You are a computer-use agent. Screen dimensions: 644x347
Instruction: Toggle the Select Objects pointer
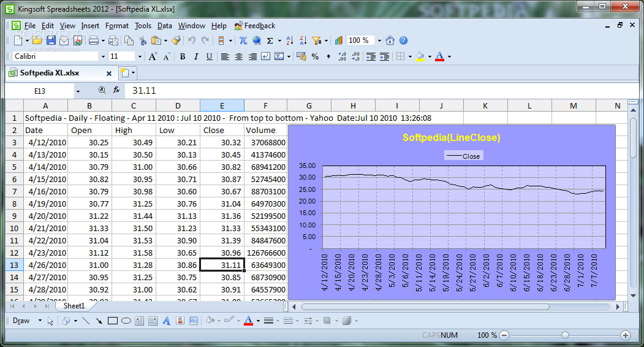(x=50, y=321)
